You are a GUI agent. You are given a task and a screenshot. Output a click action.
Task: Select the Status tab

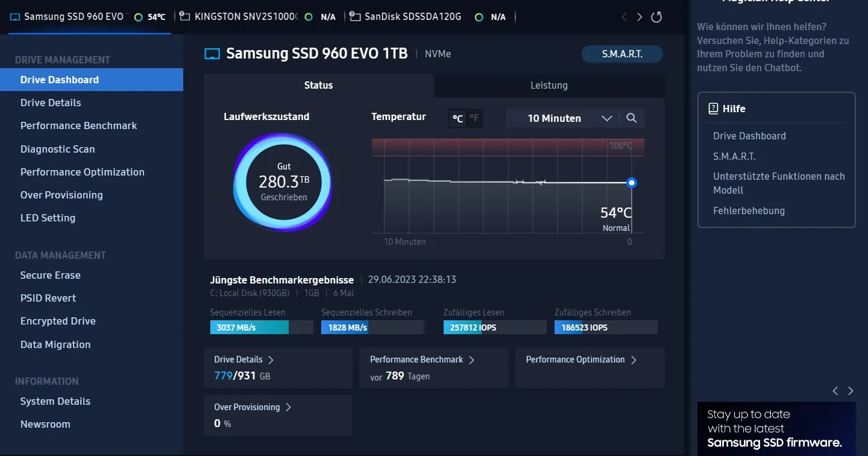click(319, 85)
